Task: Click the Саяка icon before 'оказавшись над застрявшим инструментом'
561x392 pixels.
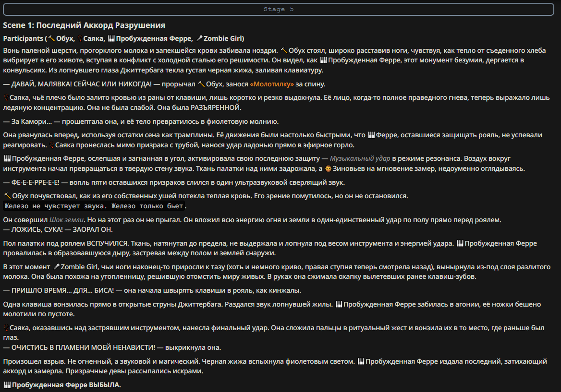Action: pos(6,328)
